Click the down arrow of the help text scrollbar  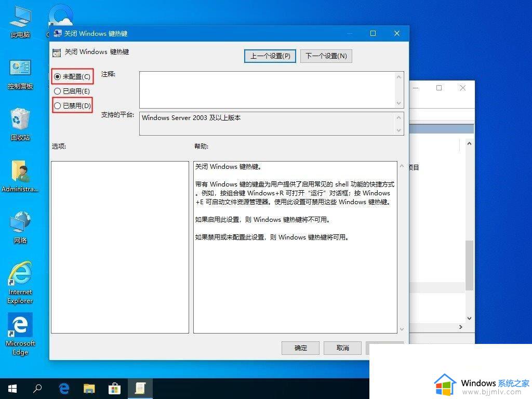(x=402, y=329)
